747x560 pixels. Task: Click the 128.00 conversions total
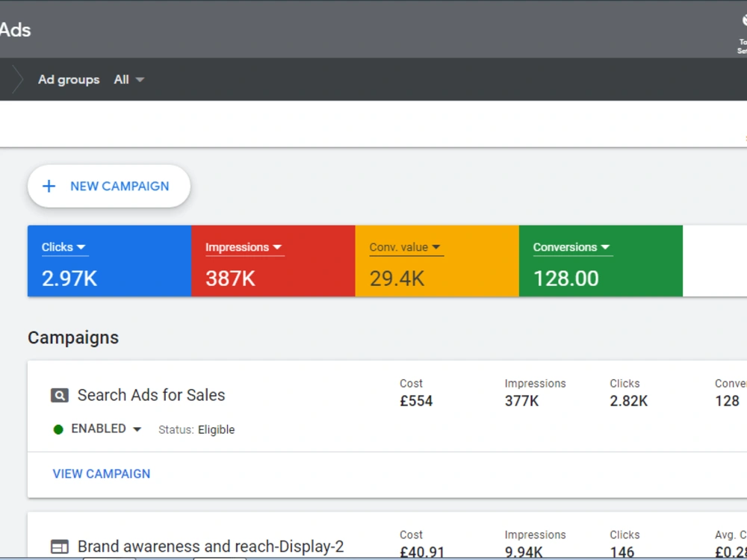click(x=566, y=279)
